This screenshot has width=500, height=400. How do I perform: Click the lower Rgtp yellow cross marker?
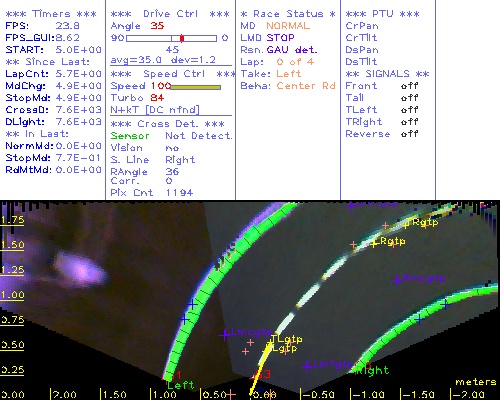pos(374,244)
